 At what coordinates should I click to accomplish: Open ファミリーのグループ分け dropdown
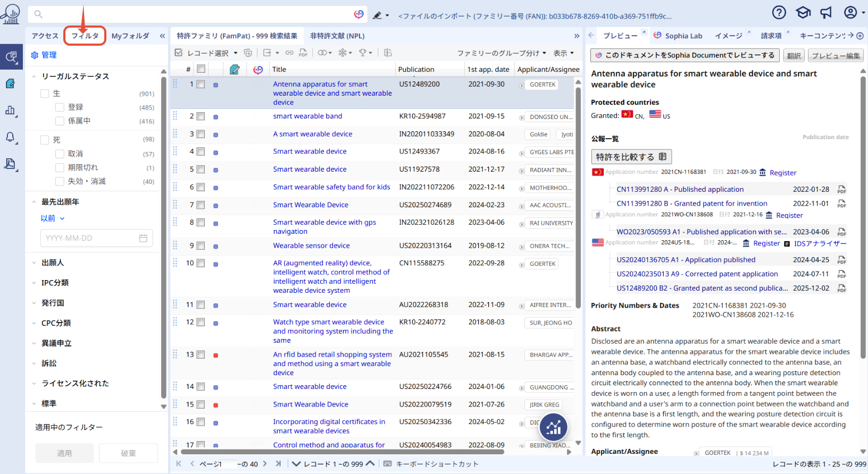[501, 53]
